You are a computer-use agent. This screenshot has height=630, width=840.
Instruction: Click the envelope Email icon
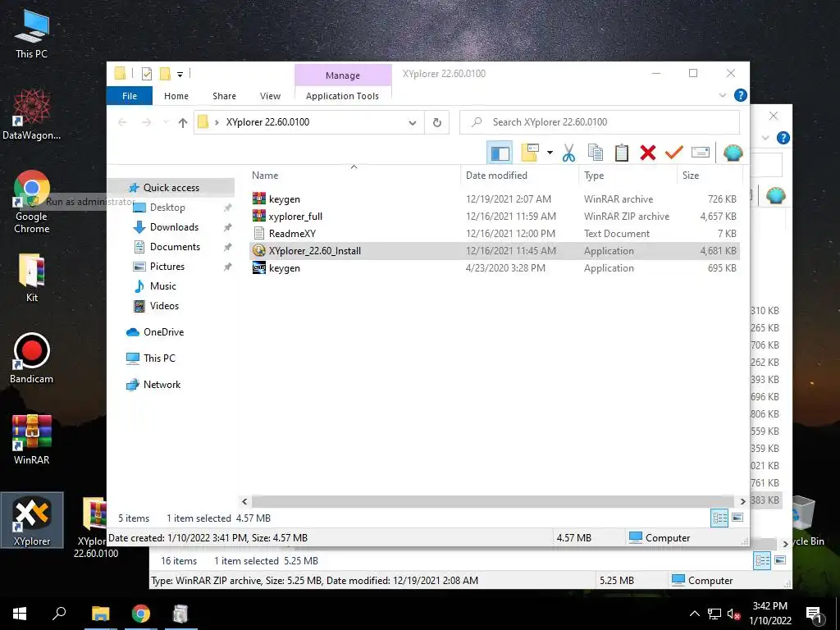(x=701, y=153)
